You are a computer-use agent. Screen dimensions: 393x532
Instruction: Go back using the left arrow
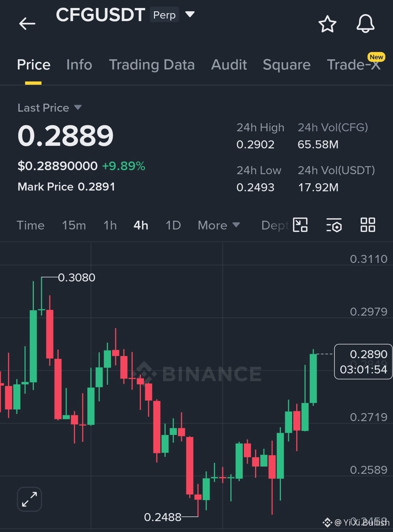point(27,24)
